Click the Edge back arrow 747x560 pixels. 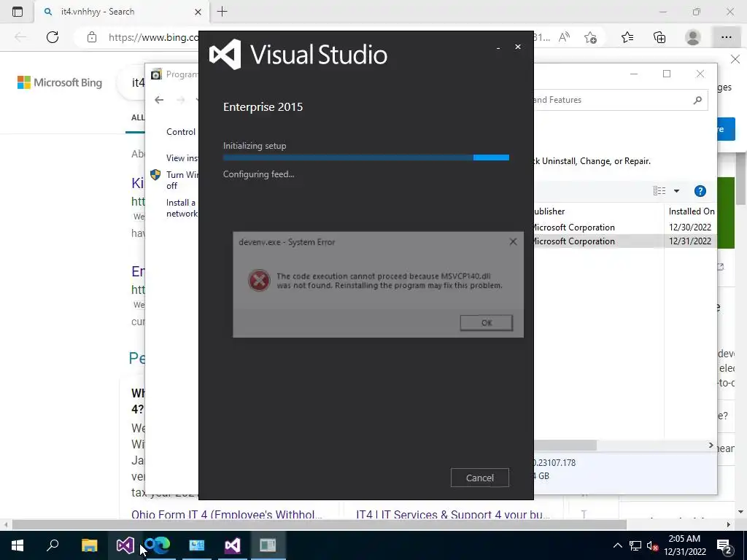[20, 37]
